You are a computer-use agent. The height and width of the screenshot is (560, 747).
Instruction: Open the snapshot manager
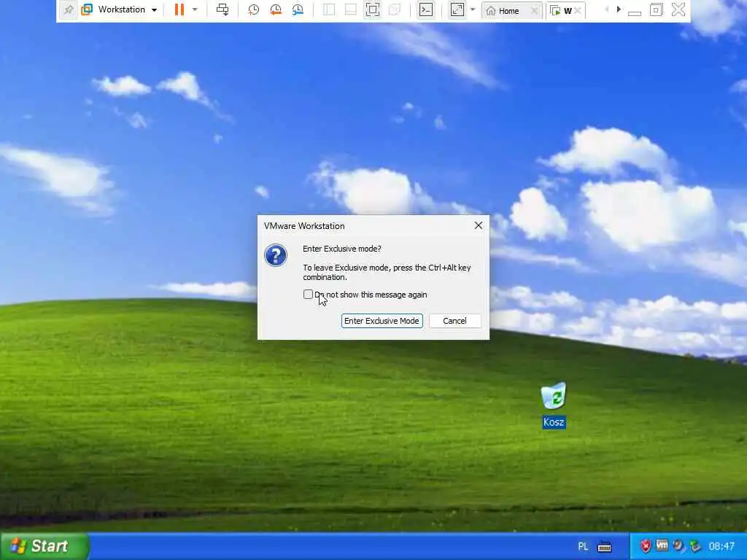(x=298, y=9)
